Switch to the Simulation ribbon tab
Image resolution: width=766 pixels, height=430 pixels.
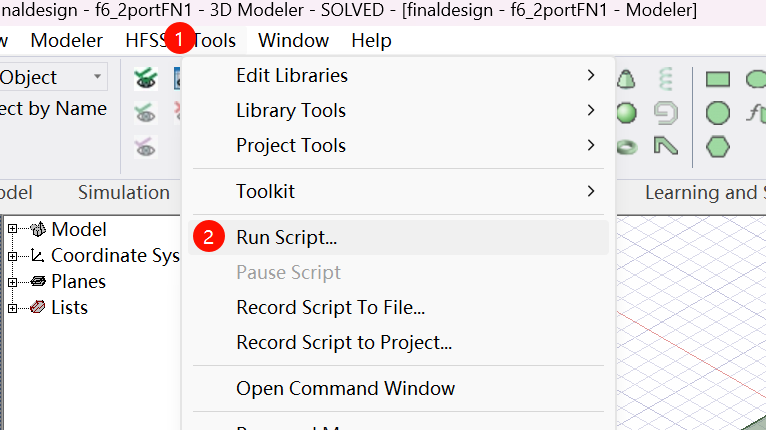(124, 192)
